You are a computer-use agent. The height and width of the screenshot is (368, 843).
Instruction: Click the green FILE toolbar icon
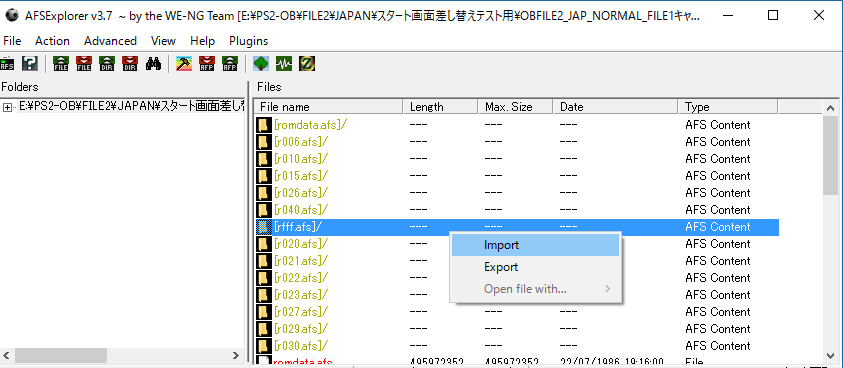pos(61,64)
